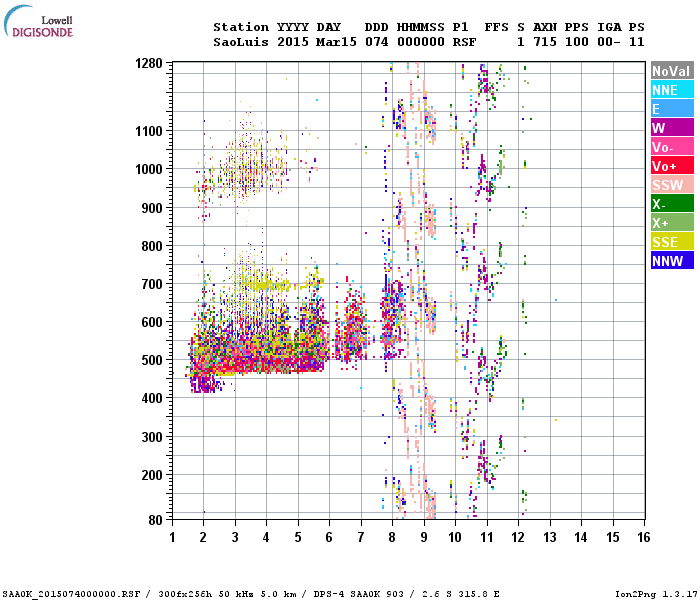Click x-axis frequency label 1
Screen dimensions: 700x600
coord(172,537)
